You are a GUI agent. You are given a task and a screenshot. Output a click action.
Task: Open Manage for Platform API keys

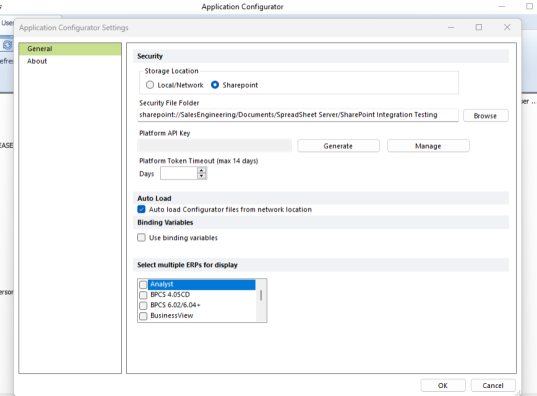point(428,146)
